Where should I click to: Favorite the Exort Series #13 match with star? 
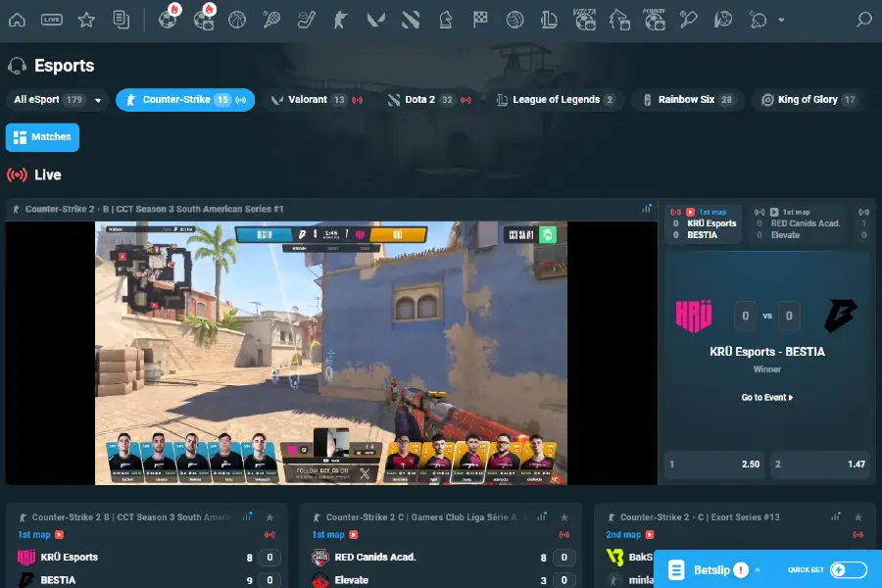click(x=859, y=516)
